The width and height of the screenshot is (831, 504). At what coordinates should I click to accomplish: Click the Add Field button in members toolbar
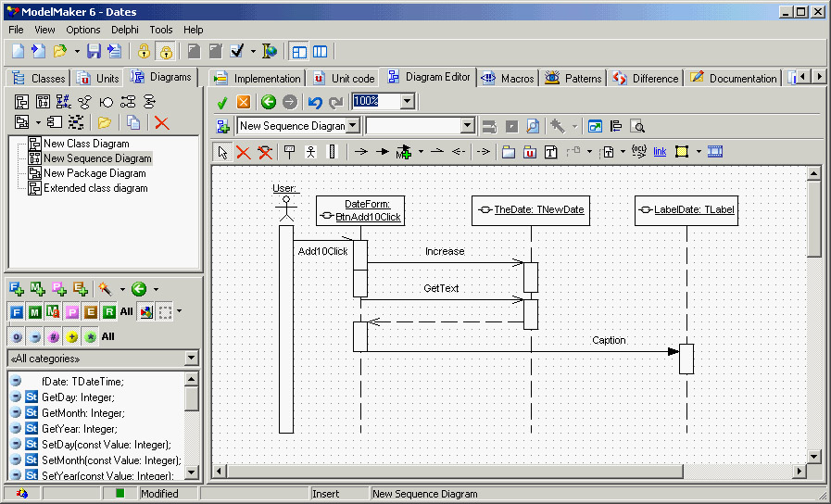tap(17, 289)
